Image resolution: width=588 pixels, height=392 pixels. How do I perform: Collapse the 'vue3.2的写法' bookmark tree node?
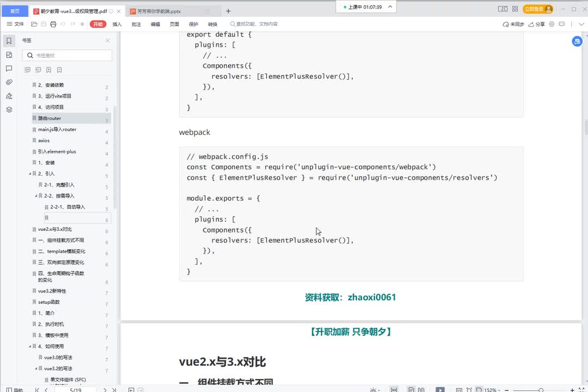tap(36, 369)
